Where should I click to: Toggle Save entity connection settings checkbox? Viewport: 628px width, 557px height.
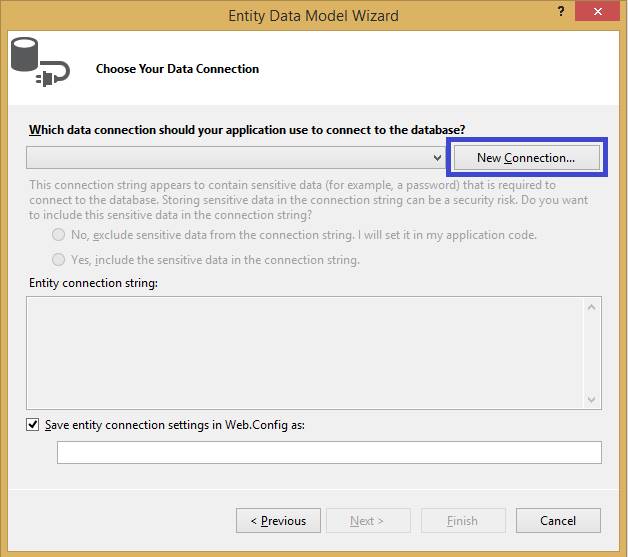[34, 424]
